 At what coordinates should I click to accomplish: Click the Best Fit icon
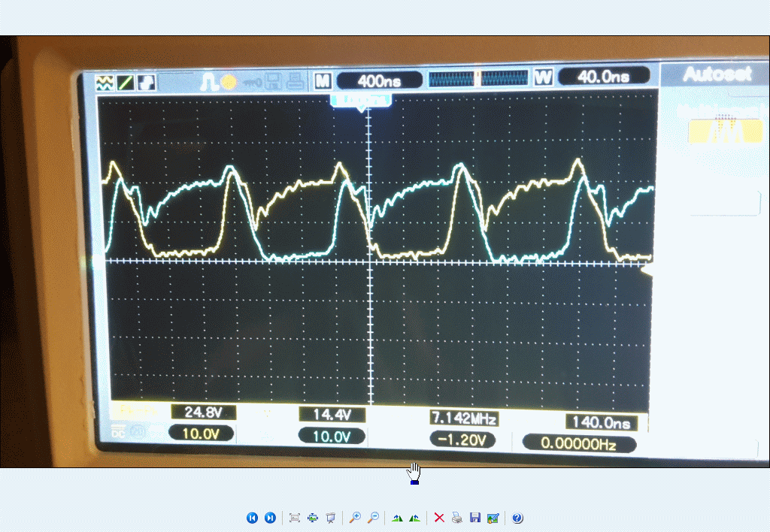coord(295,518)
